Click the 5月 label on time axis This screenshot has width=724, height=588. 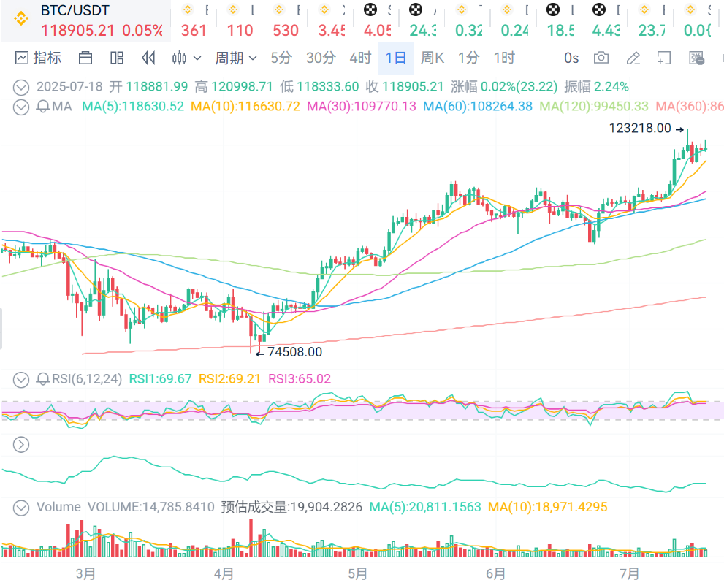point(357,573)
